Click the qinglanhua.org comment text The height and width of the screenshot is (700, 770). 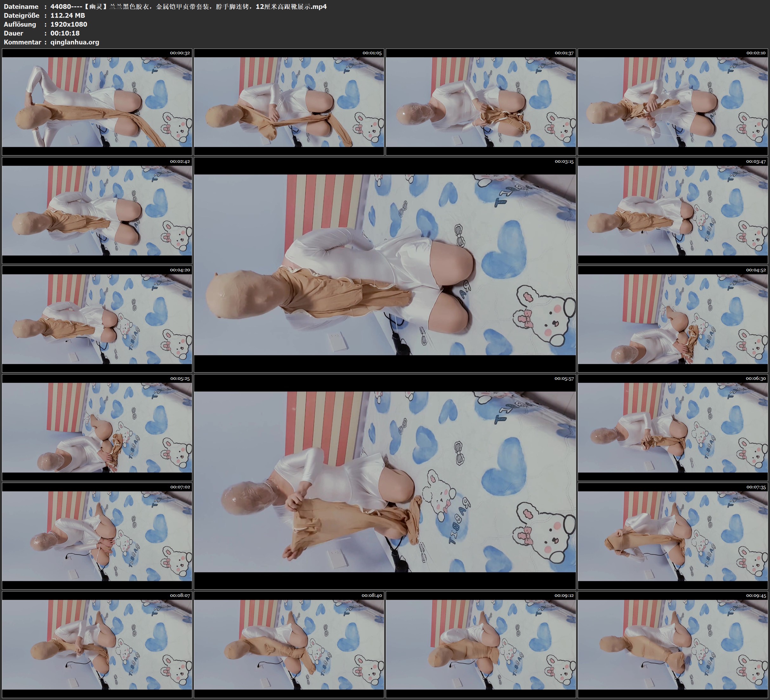coord(75,42)
